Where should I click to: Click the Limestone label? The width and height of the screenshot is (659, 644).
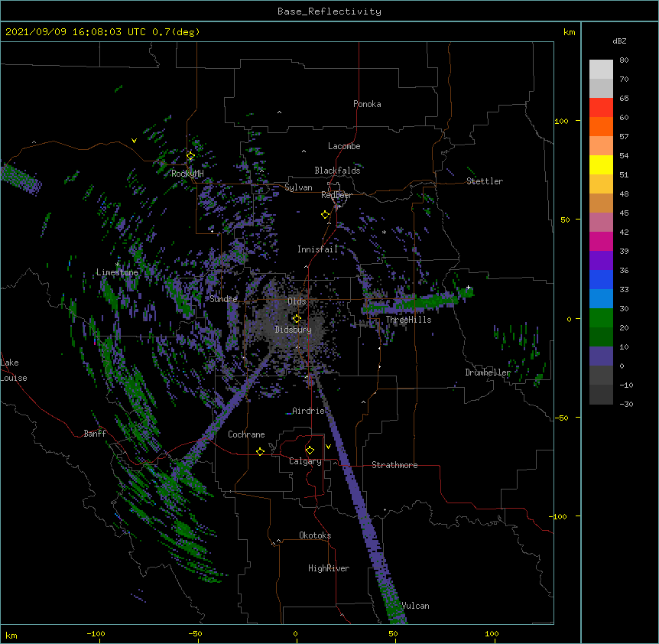pos(117,272)
